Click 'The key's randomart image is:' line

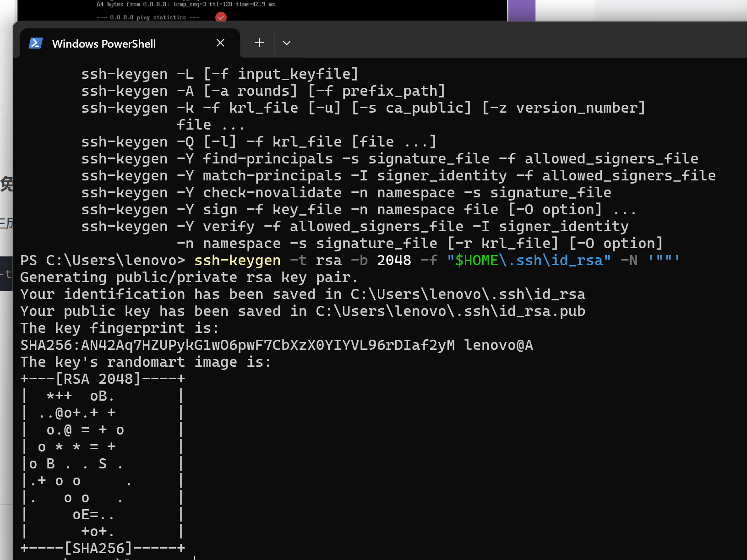[146, 362]
